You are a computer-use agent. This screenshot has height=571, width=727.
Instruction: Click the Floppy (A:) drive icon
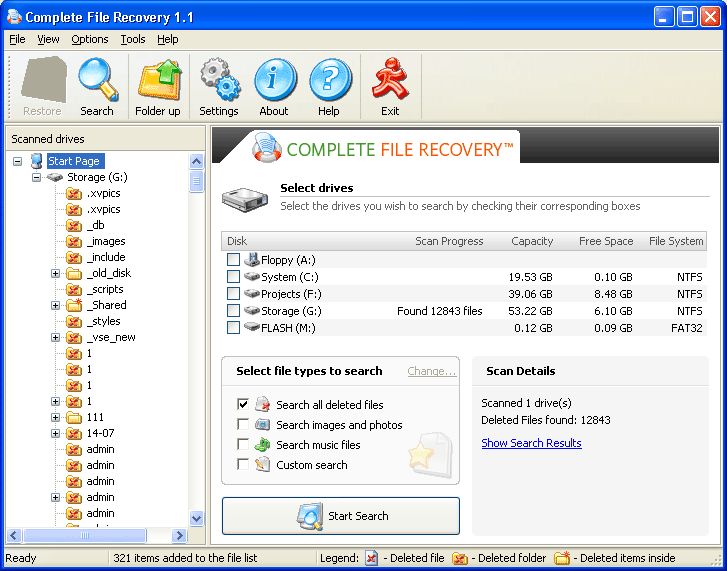[x=251, y=260]
